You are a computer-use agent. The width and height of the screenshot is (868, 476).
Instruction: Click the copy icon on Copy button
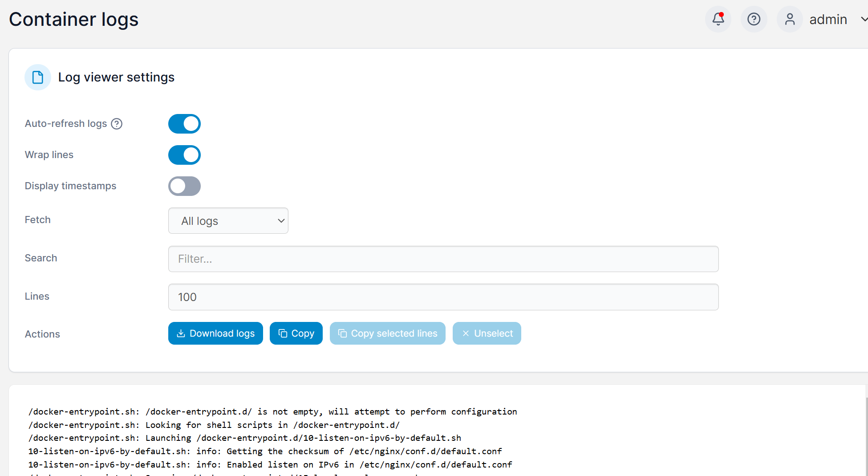coord(283,334)
